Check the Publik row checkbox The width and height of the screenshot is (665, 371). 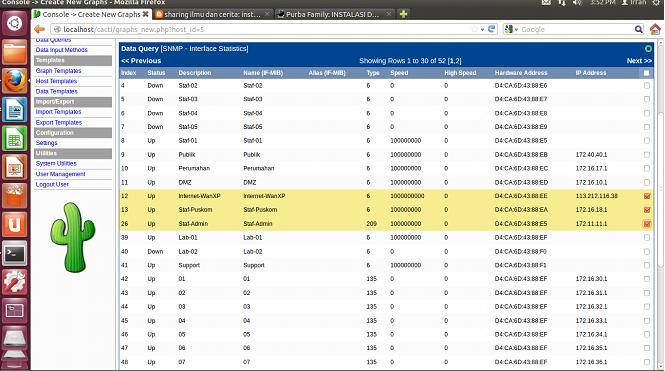647,155
